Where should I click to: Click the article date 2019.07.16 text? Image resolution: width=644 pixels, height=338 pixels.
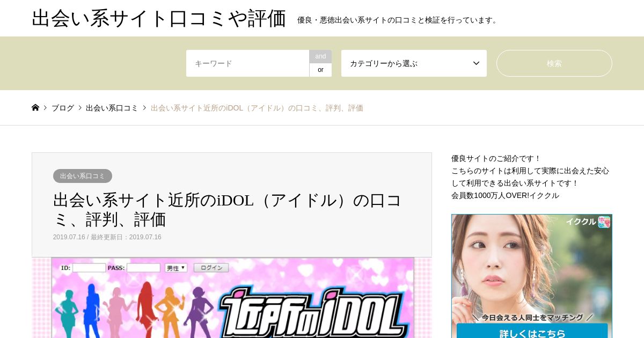[69, 237]
